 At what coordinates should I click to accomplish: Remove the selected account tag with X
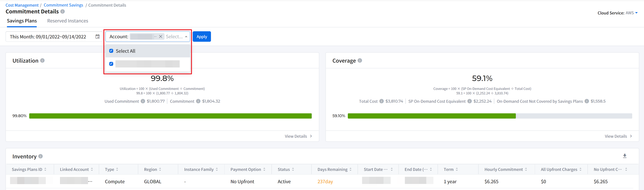160,37
